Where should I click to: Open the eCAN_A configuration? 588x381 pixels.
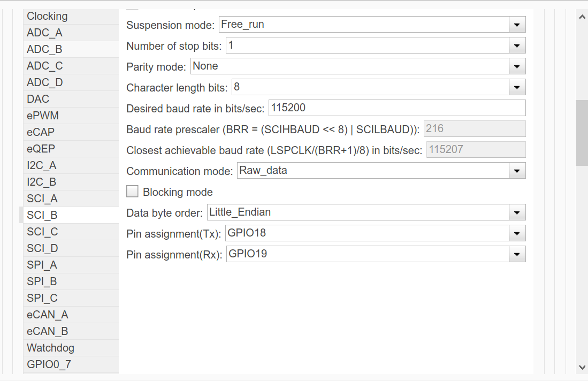point(48,315)
